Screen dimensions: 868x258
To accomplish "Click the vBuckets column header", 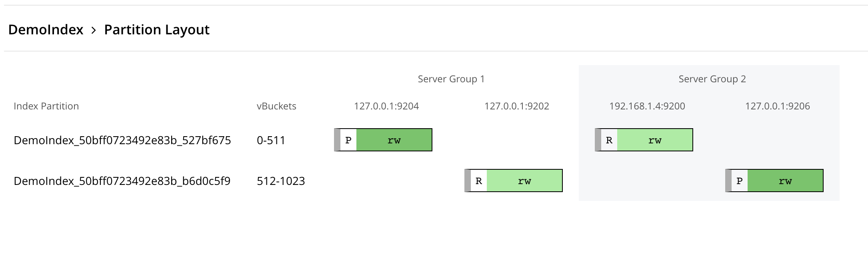I will pos(276,106).
